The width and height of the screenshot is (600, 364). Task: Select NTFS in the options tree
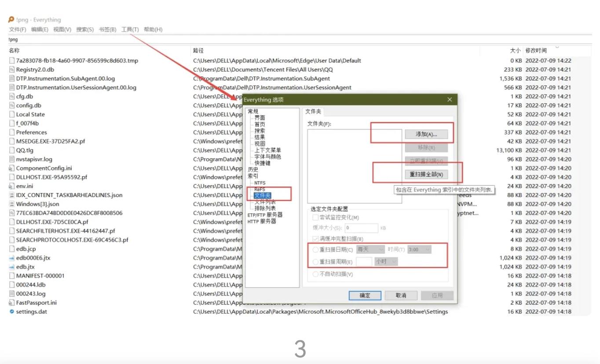[260, 183]
